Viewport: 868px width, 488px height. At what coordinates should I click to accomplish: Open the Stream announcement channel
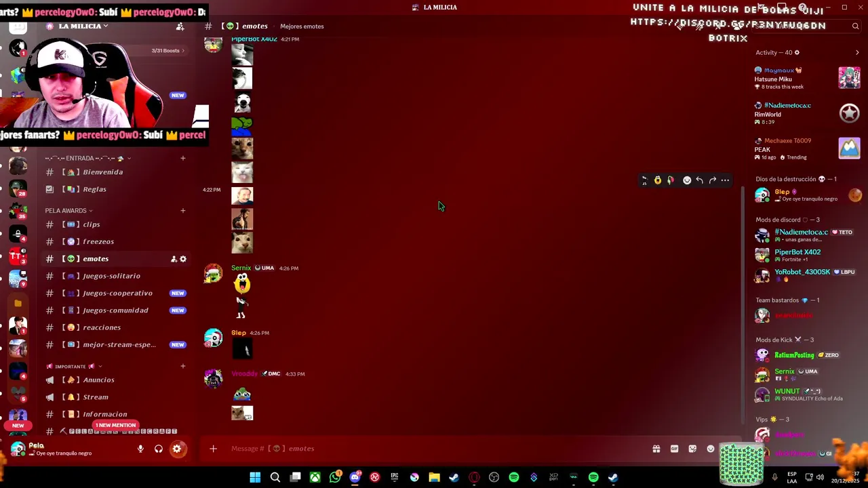coord(117,397)
